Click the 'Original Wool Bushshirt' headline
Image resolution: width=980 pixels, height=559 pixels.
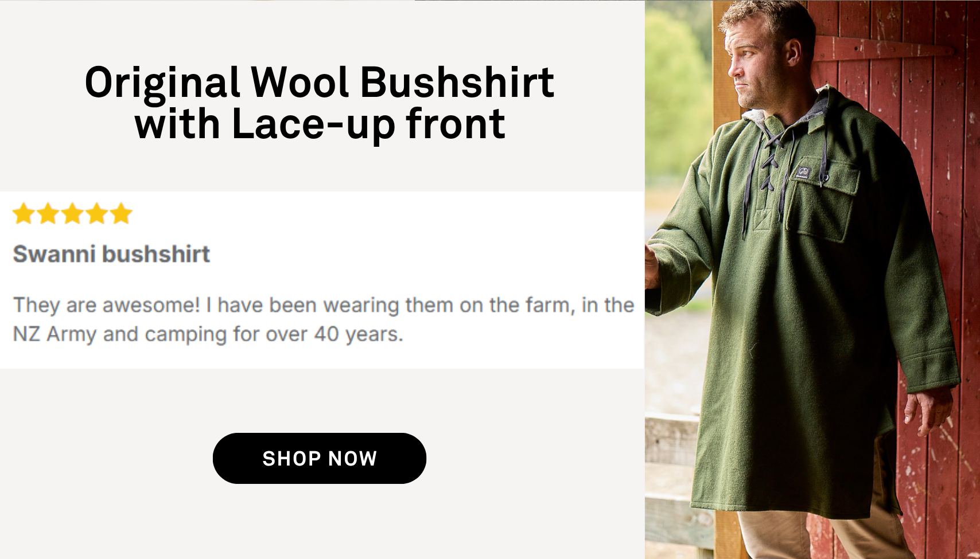pos(320,83)
